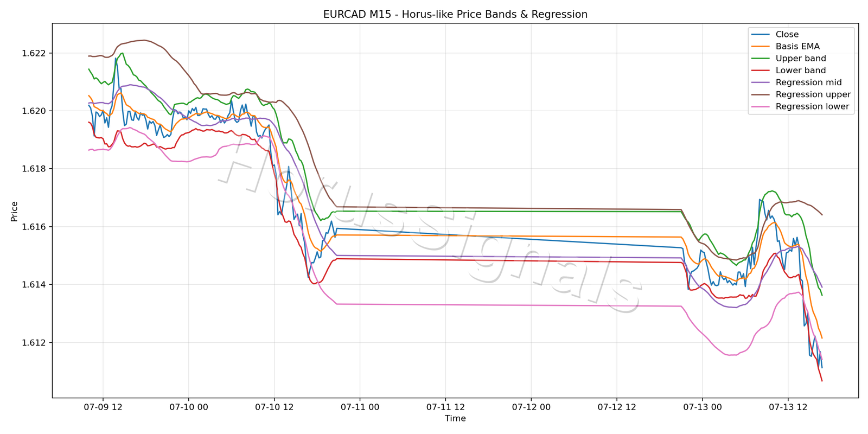The image size is (868, 434).
Task: Click the brown Regression upper swatch in legend
Action: 761,94
